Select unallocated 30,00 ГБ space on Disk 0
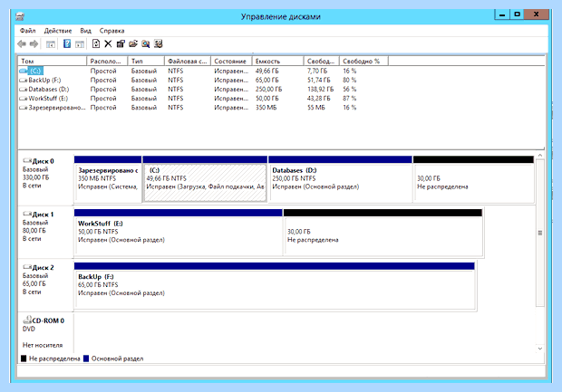562x392 pixels. tap(473, 179)
